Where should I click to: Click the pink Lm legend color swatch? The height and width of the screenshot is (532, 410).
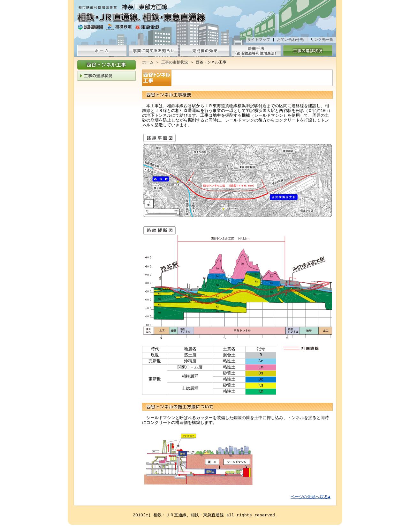[261, 367]
